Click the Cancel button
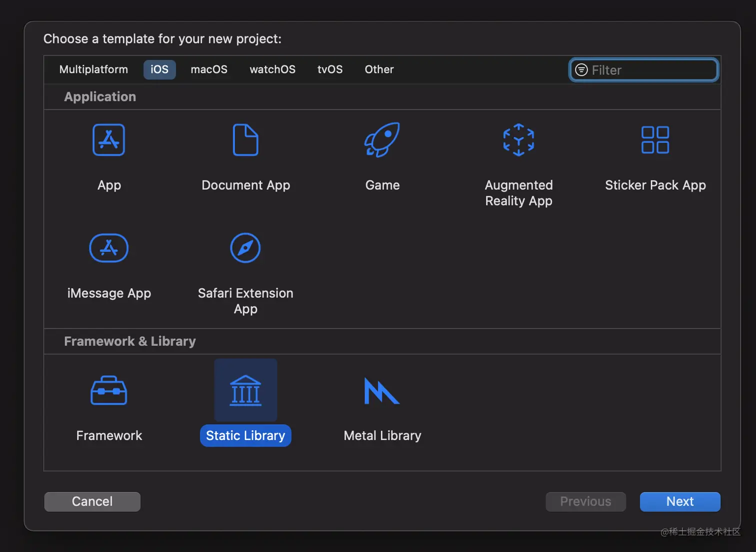This screenshot has width=756, height=552. pos(92,502)
